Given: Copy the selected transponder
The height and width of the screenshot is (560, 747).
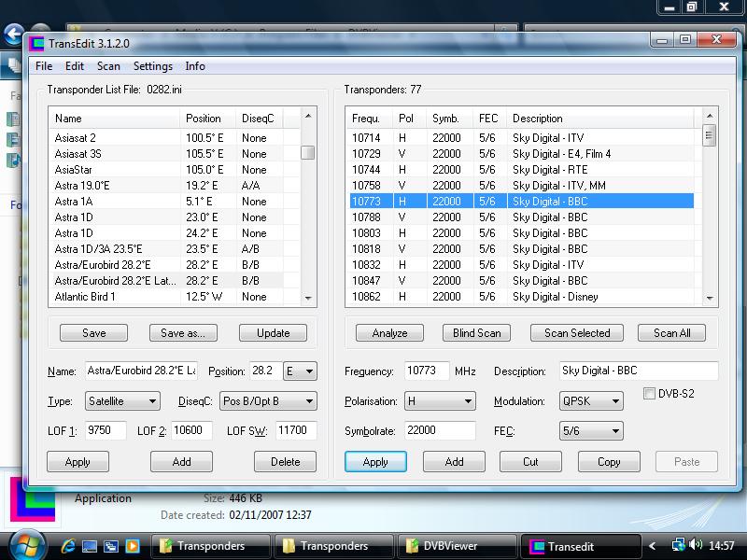Looking at the screenshot, I should tap(609, 461).
